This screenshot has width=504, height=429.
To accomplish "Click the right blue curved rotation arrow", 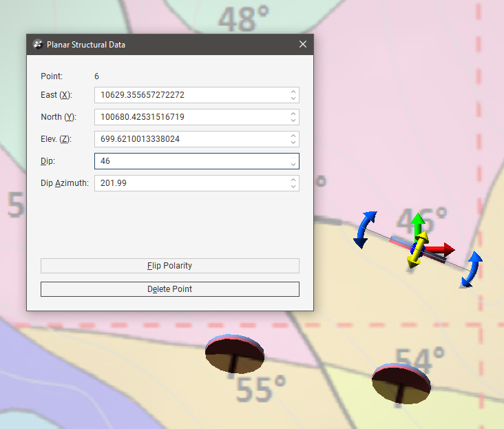I will 472,269.
